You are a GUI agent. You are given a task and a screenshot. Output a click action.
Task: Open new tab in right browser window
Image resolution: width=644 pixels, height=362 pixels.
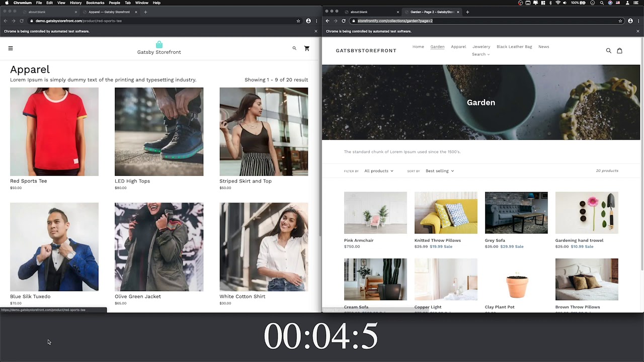[467, 12]
